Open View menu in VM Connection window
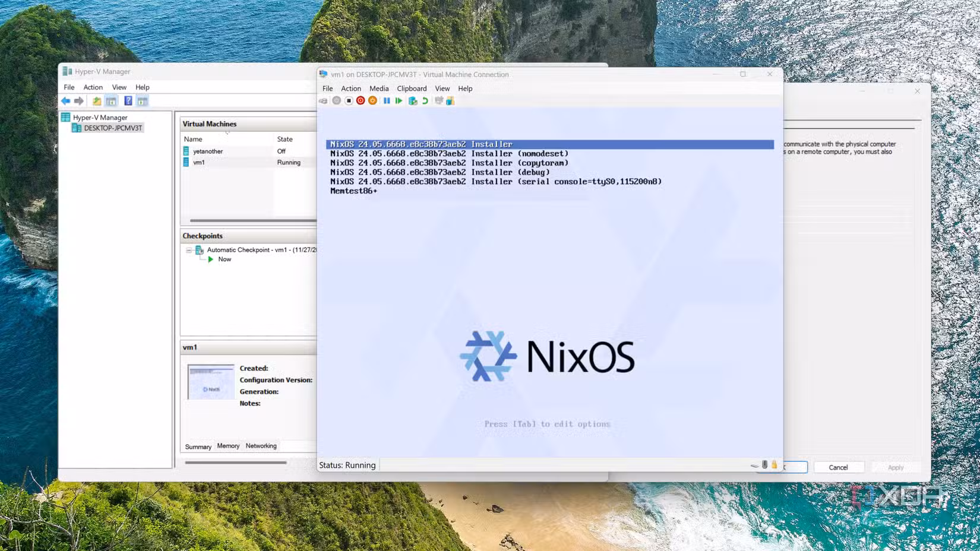The image size is (980, 551). tap(442, 88)
